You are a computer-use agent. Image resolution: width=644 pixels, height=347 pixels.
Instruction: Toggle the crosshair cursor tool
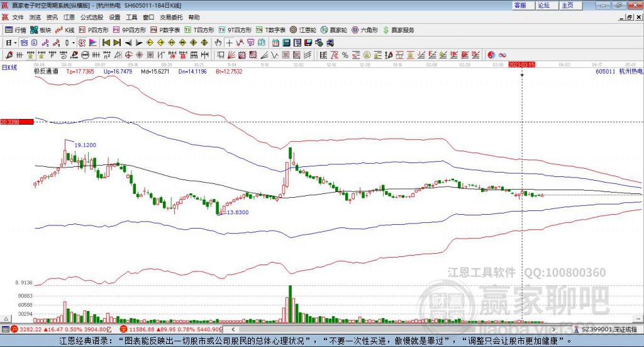point(229,43)
